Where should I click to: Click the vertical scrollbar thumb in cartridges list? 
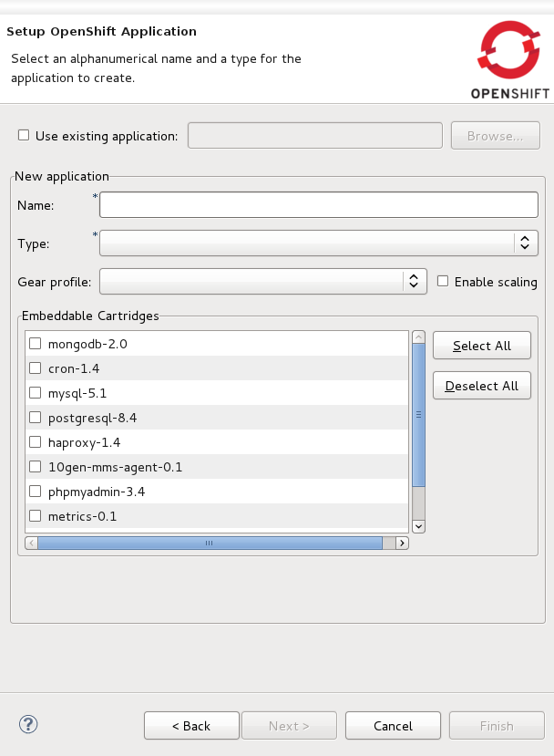[x=418, y=415]
